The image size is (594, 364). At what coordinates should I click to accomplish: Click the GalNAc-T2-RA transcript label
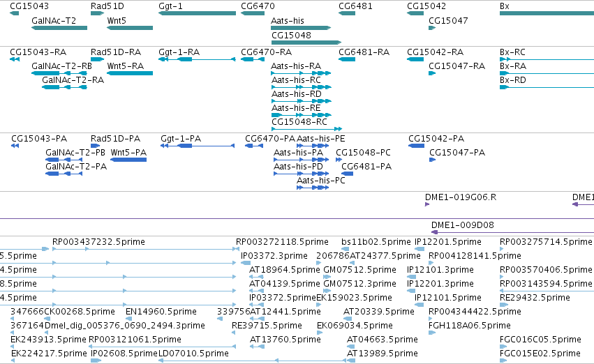[73, 79]
